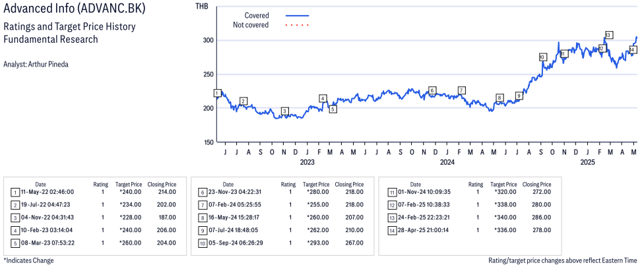
Task: Click target price *228.00
Action: coord(130,217)
